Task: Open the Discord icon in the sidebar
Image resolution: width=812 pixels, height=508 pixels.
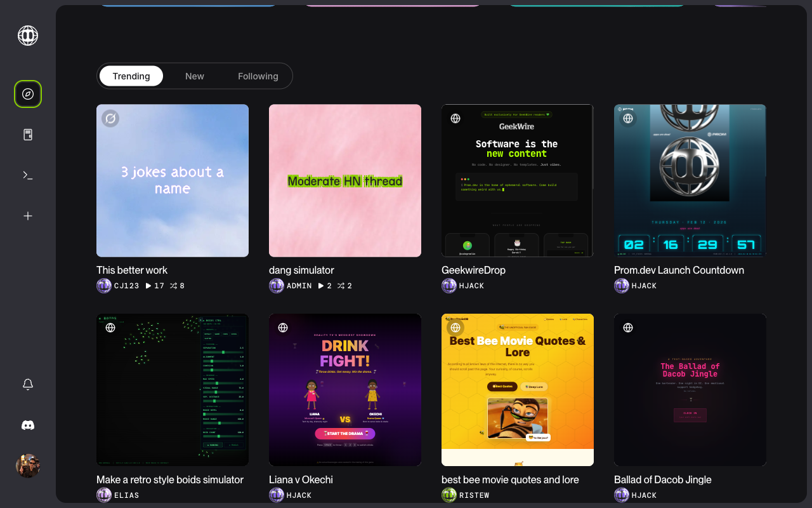Action: tap(28, 425)
